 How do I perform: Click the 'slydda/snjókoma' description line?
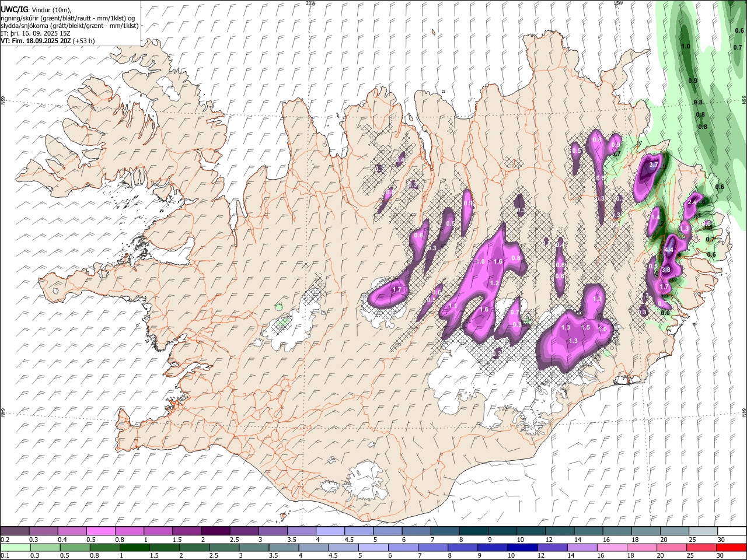69,26
